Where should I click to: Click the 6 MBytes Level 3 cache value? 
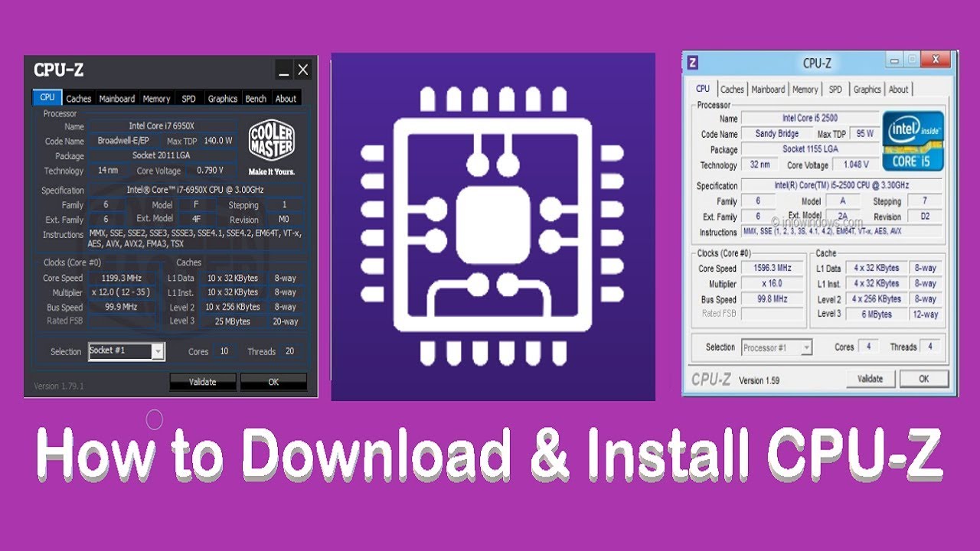tap(877, 315)
